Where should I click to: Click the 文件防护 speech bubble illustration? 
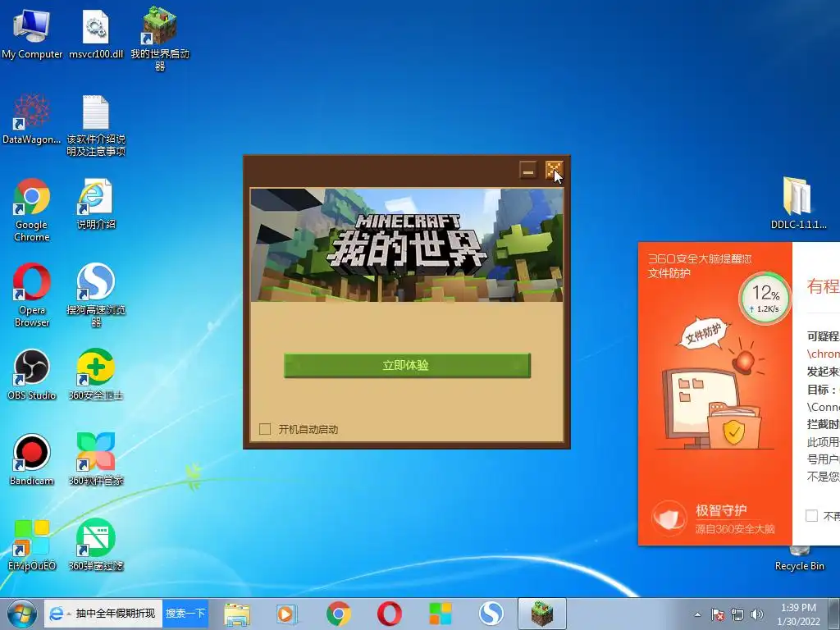click(705, 334)
